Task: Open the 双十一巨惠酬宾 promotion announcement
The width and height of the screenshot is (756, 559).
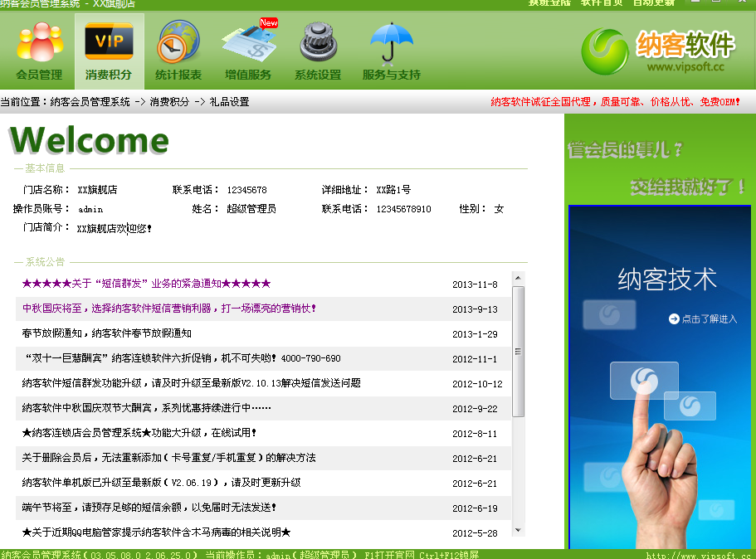Action: point(181,358)
